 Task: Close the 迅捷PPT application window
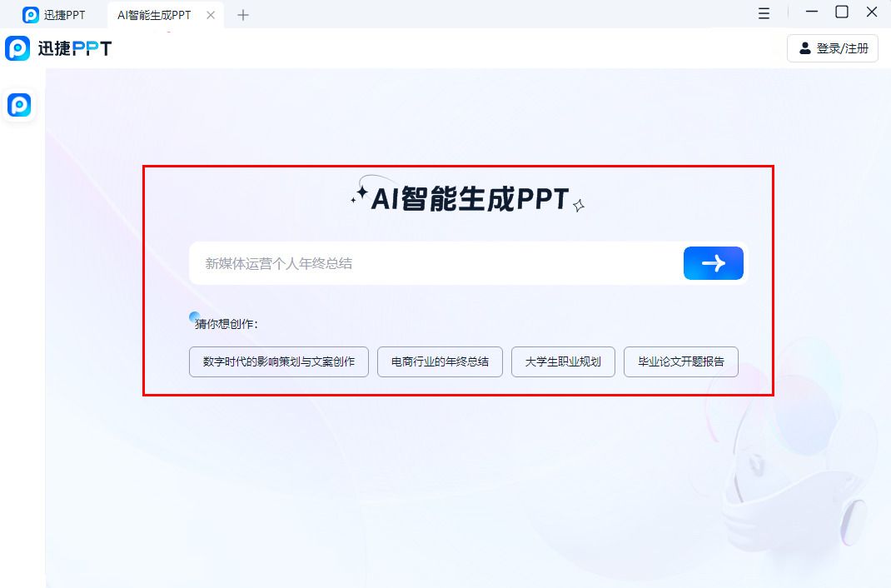coord(872,12)
